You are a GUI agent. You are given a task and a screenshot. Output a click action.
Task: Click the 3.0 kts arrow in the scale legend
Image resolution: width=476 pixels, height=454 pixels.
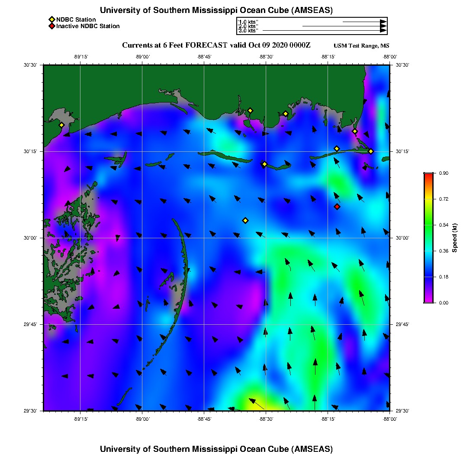pyautogui.click(x=325, y=31)
